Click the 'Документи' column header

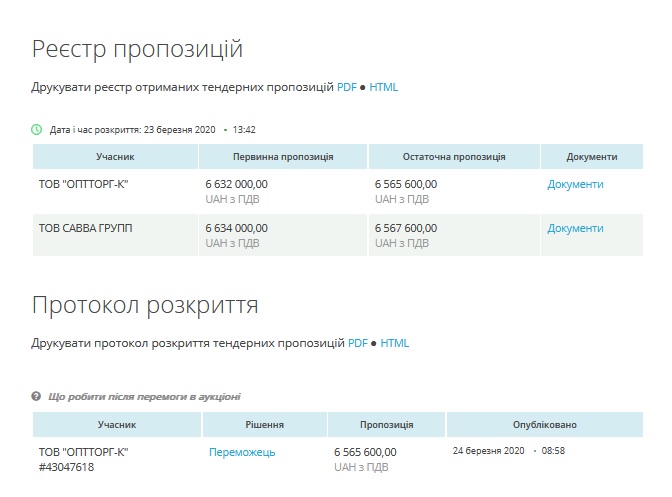pos(592,157)
